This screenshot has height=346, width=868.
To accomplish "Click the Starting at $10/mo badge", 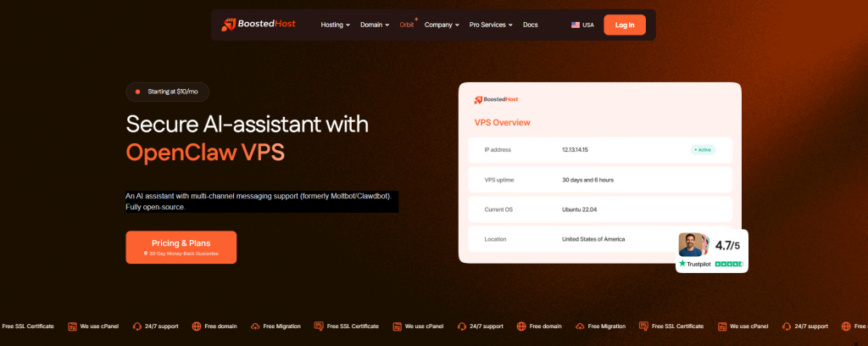I will coord(167,92).
